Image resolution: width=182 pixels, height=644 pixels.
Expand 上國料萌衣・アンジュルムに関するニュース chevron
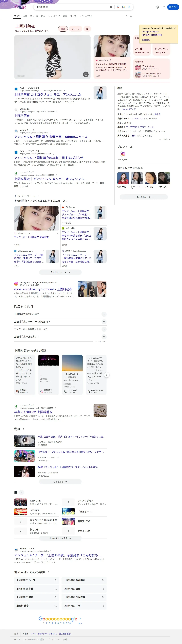(x=67, y=201)
